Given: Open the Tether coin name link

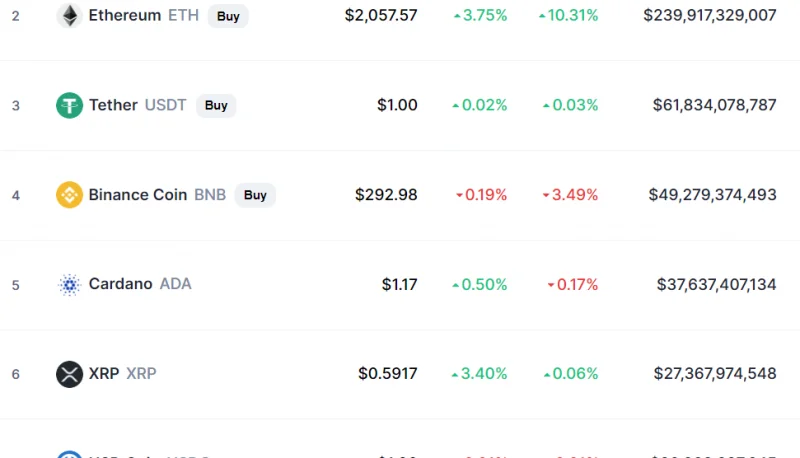Looking at the screenshot, I should pos(113,105).
